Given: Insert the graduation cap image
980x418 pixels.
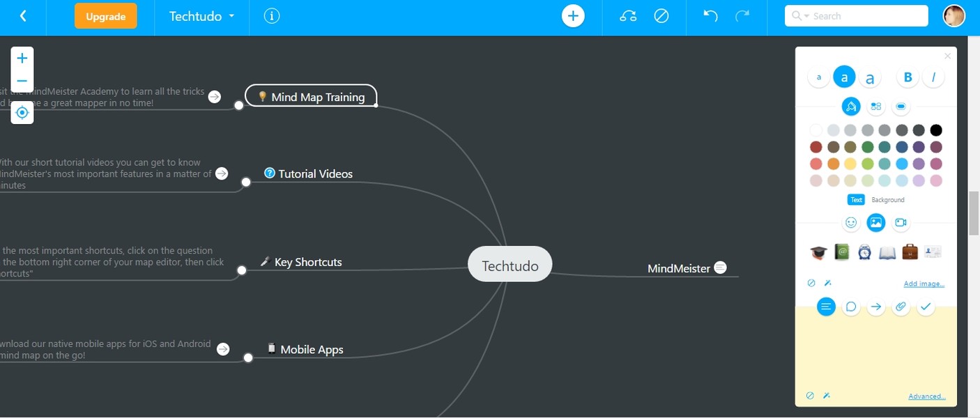Looking at the screenshot, I should (819, 251).
